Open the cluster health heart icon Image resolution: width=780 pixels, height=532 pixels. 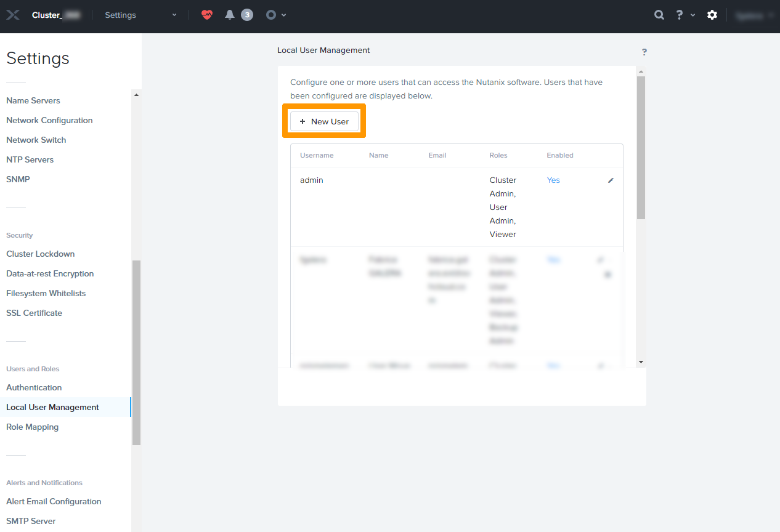coord(206,14)
